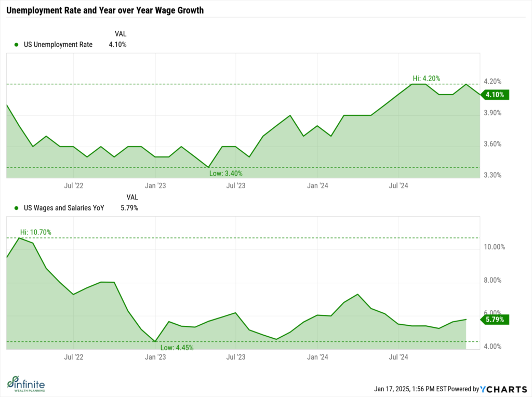The image size is (532, 397).
Task: Click the 5.79% wage growth value flag
Action: click(x=496, y=320)
